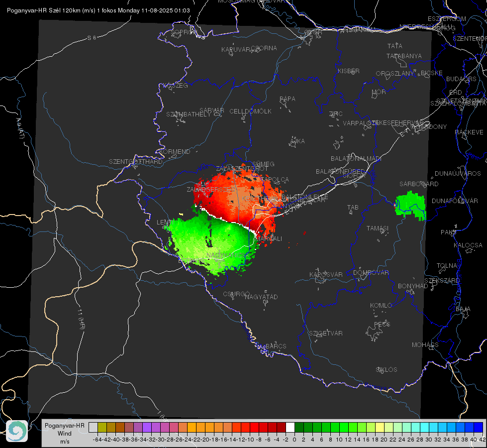Image resolution: width=487 pixels, height=448 pixels.
Task: Click the DUNAFOLDVAR city label
Action: tap(455, 201)
